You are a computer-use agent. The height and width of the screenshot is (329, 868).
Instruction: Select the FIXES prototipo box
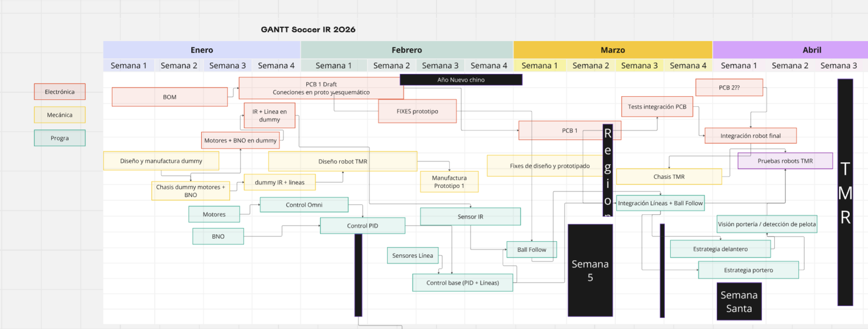click(x=417, y=111)
